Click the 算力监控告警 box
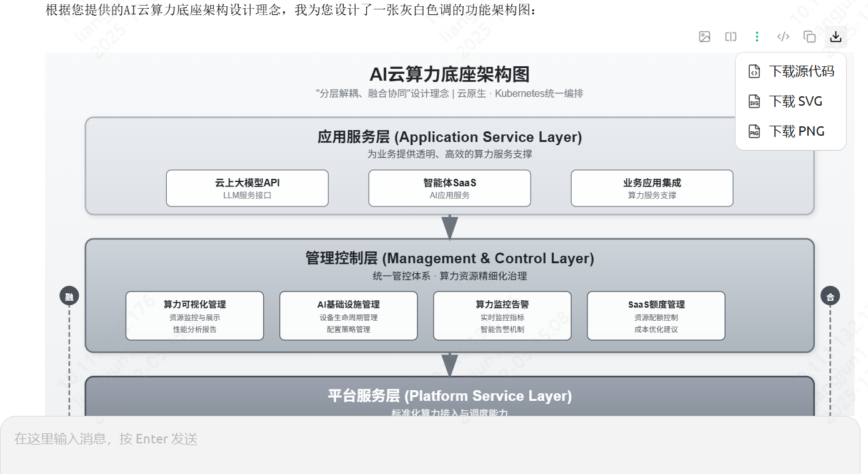This screenshot has height=474, width=868. coord(502,315)
